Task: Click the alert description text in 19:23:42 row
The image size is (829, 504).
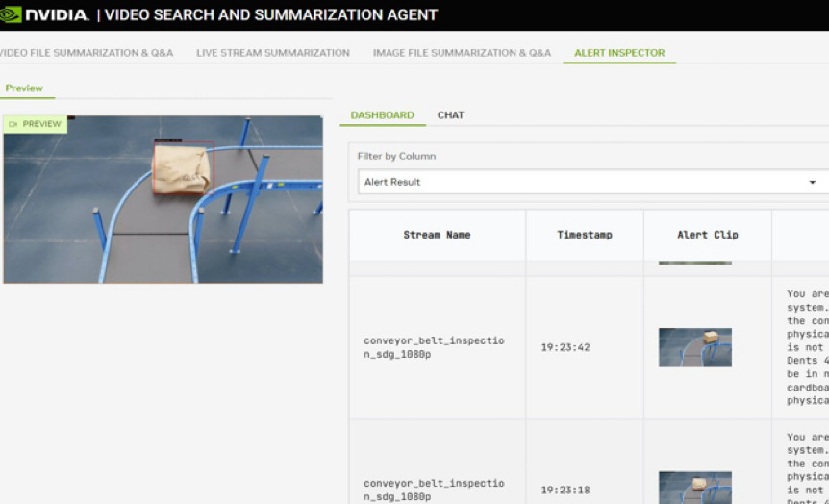Action: (x=807, y=347)
